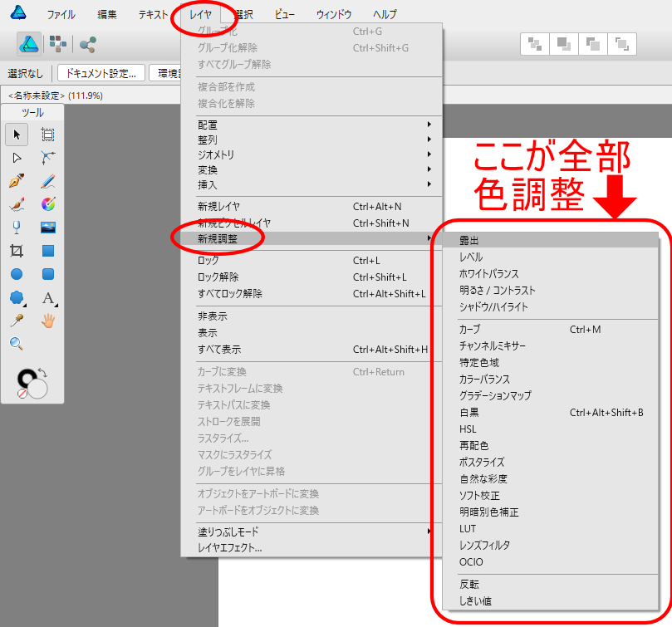Select the Pen tool
Image resolution: width=672 pixels, height=627 pixels.
click(x=17, y=181)
